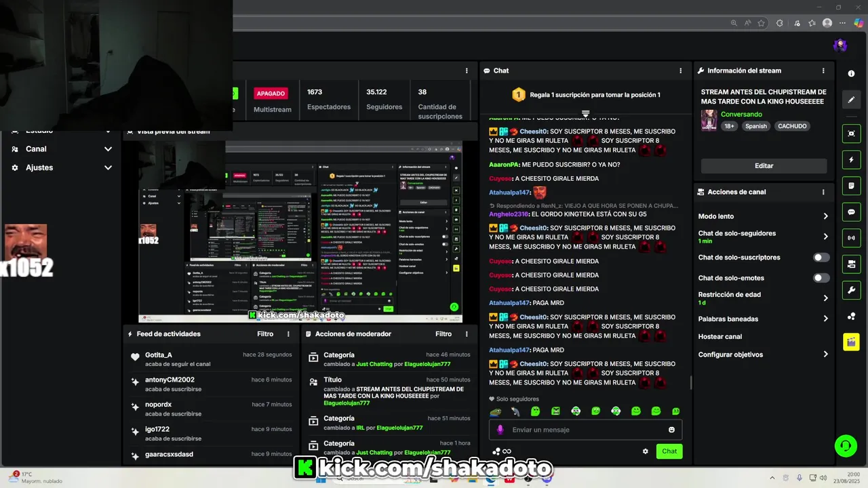
Task: Open the Copilot icon in browser toolbar
Action: click(x=859, y=23)
